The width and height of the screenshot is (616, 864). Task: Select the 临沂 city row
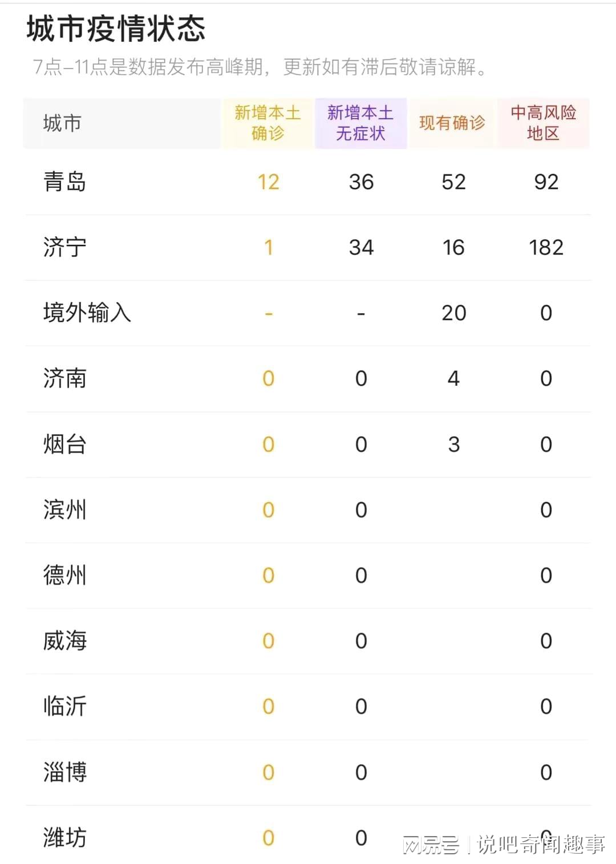pos(64,706)
